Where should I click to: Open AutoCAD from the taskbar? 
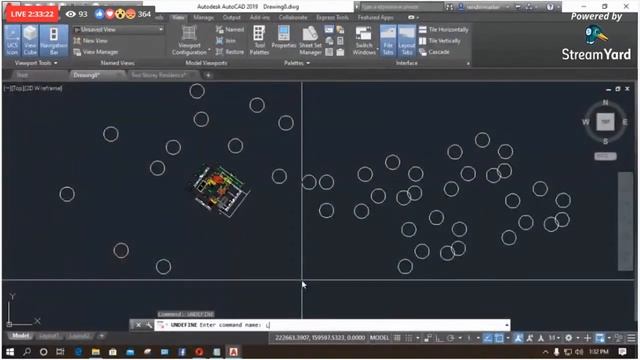coord(233,352)
